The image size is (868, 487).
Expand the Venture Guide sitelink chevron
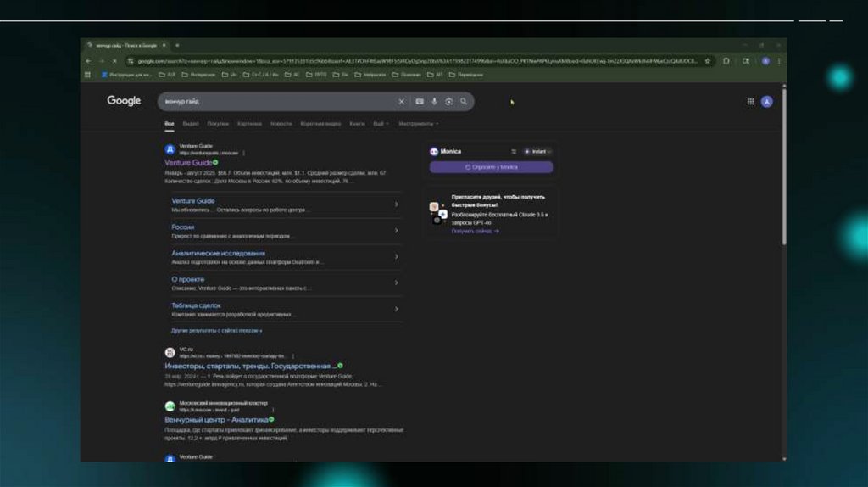point(397,204)
